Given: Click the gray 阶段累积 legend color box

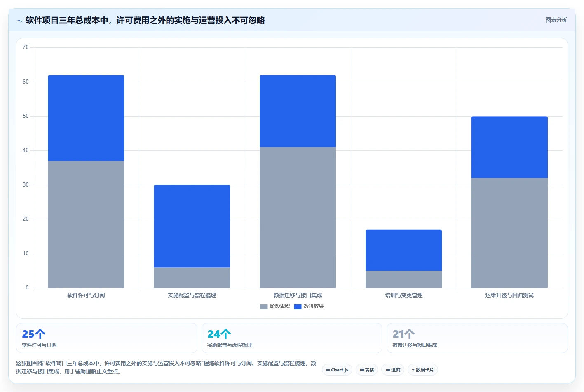Looking at the screenshot, I should coord(264,307).
